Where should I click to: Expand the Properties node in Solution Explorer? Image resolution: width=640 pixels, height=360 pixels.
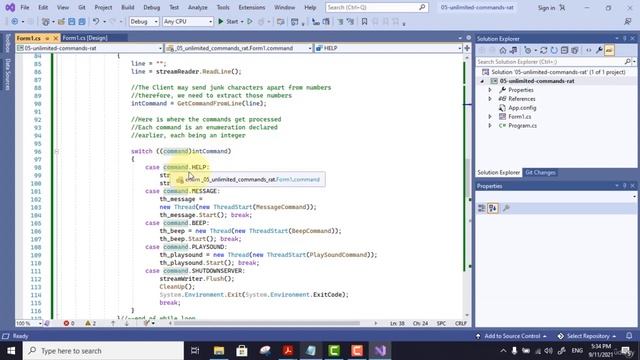click(x=490, y=90)
